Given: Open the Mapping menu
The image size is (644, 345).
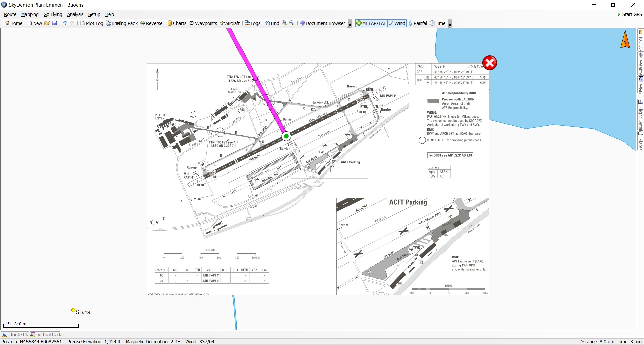Looking at the screenshot, I should tap(30, 14).
